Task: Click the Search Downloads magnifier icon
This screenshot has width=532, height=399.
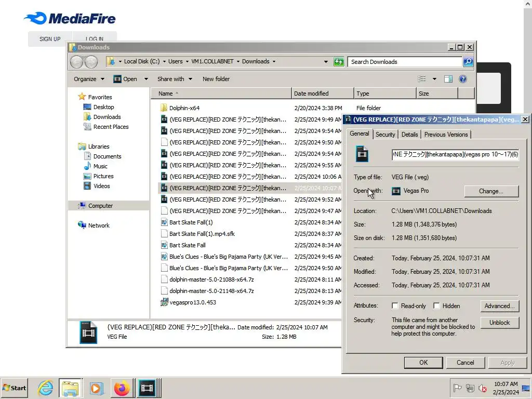Action: pos(468,62)
